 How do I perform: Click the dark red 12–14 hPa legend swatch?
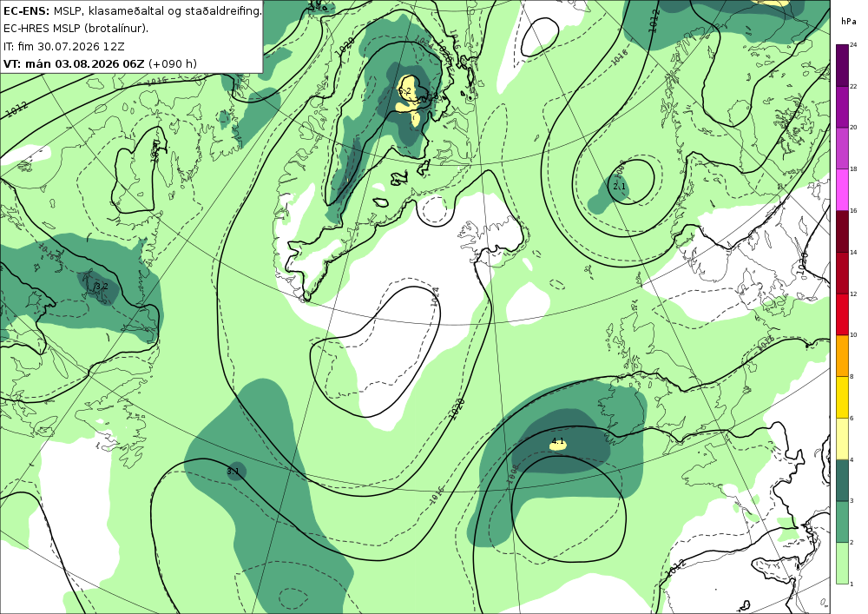click(843, 273)
